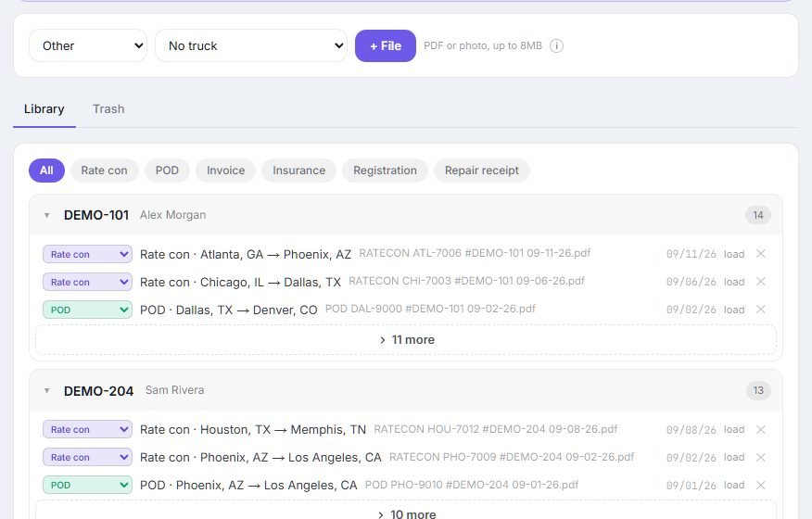Filter documents by Rate con
Image resolution: width=812 pixels, height=519 pixels.
pos(104,171)
